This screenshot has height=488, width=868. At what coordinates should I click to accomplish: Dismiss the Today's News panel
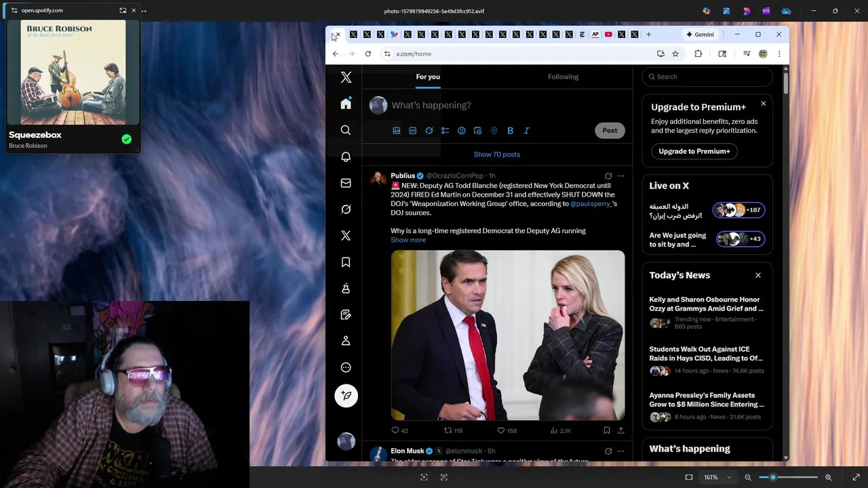tap(758, 275)
